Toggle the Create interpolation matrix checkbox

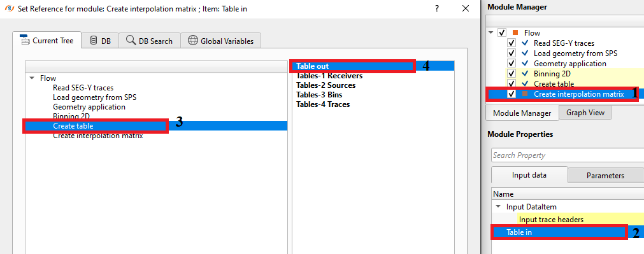(x=512, y=94)
